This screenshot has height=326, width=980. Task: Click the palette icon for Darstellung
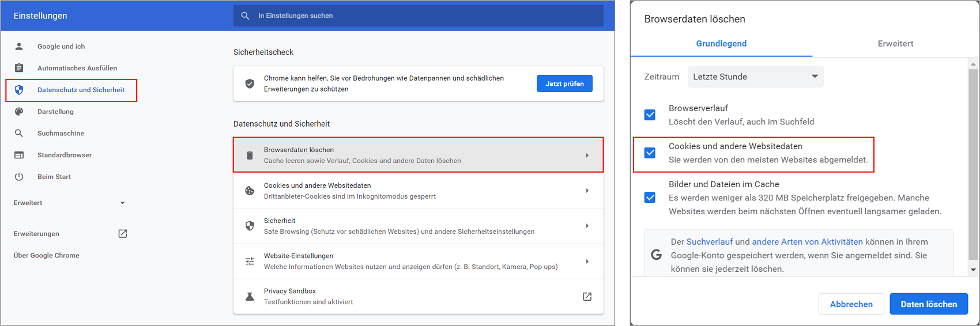click(x=19, y=112)
